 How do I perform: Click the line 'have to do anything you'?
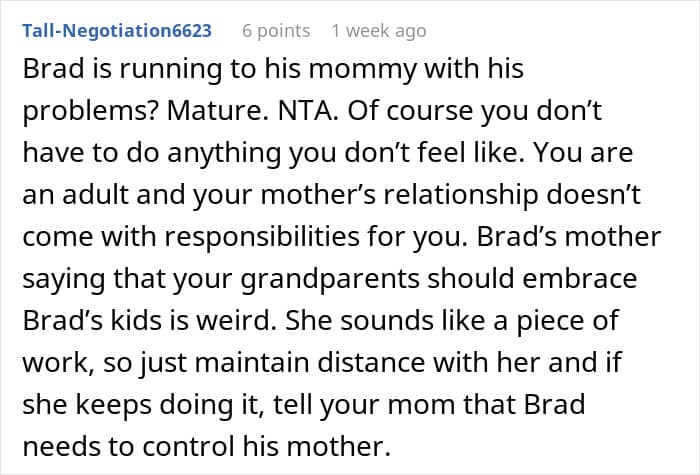pos(181,154)
